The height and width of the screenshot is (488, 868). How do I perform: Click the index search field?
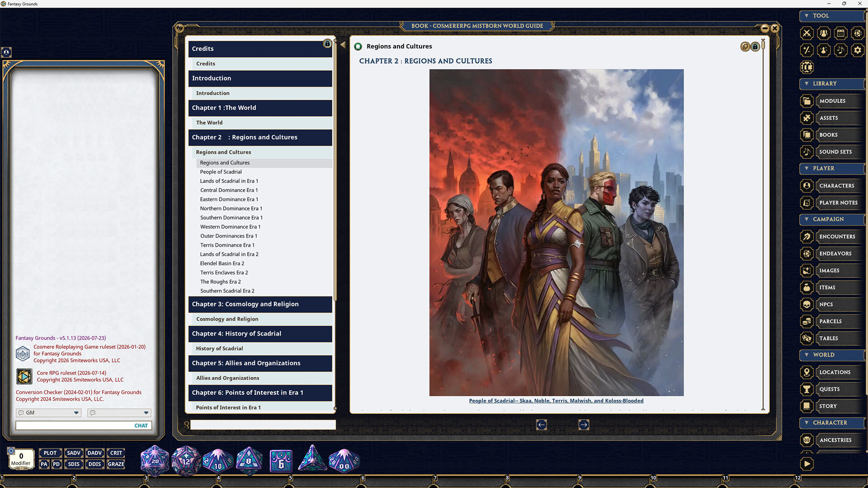(263, 425)
